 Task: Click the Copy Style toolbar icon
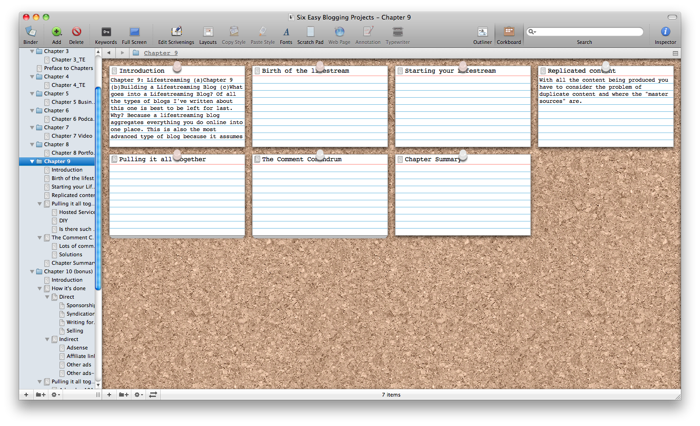[x=234, y=31]
